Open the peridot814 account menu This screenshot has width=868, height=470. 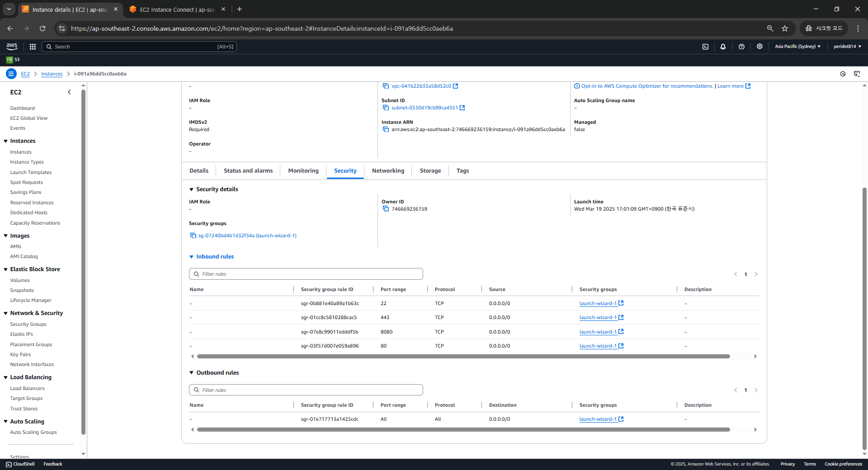click(x=847, y=47)
